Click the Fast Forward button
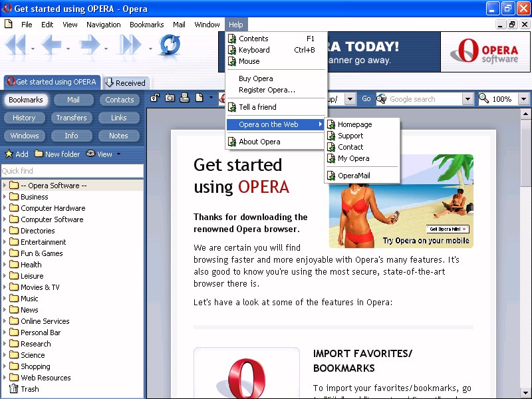Viewport: 532px width, 399px height. click(130, 46)
